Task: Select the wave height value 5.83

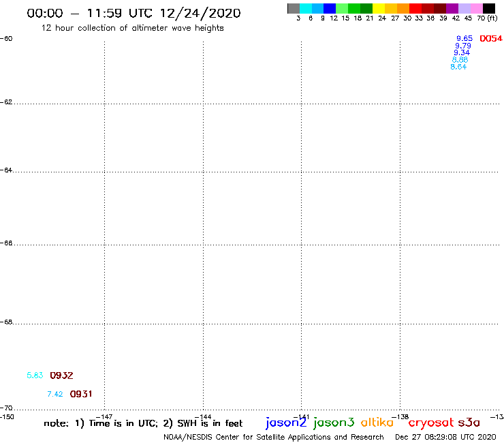Action: 35,375
